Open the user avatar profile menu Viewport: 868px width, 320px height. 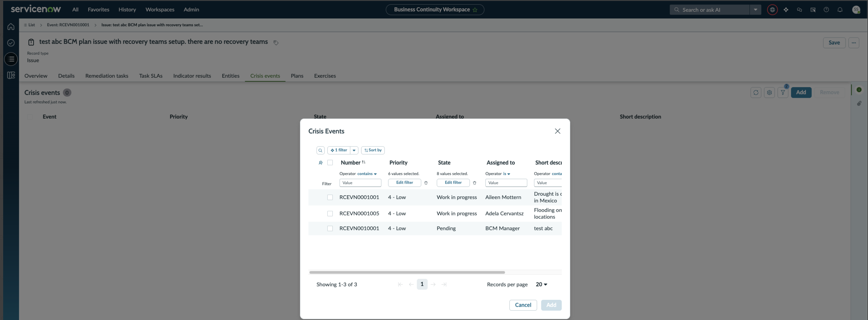856,10
